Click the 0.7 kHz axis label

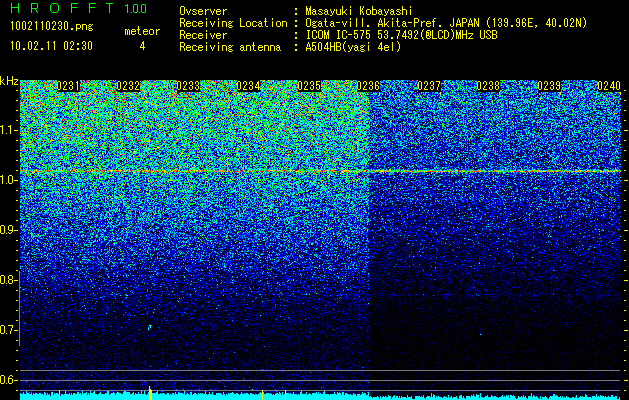(8, 330)
